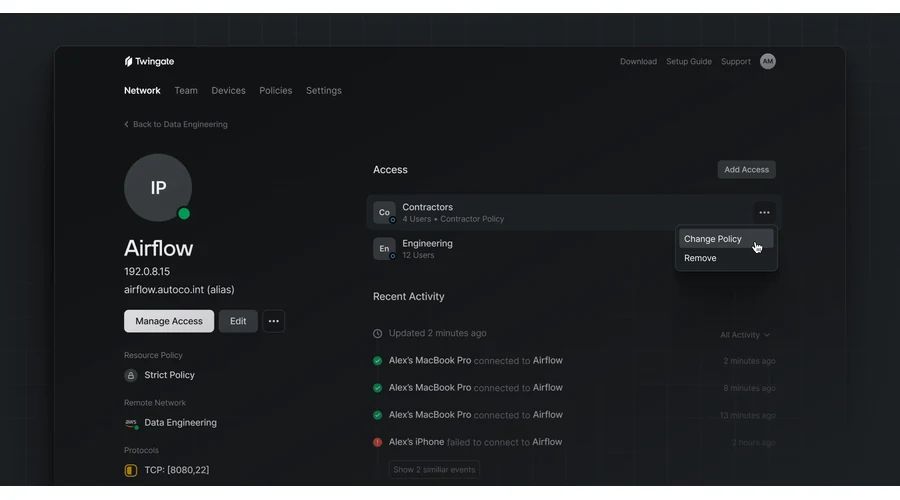Viewport: 900px width, 500px height.
Task: Open the Setup Guide link
Action: [689, 61]
